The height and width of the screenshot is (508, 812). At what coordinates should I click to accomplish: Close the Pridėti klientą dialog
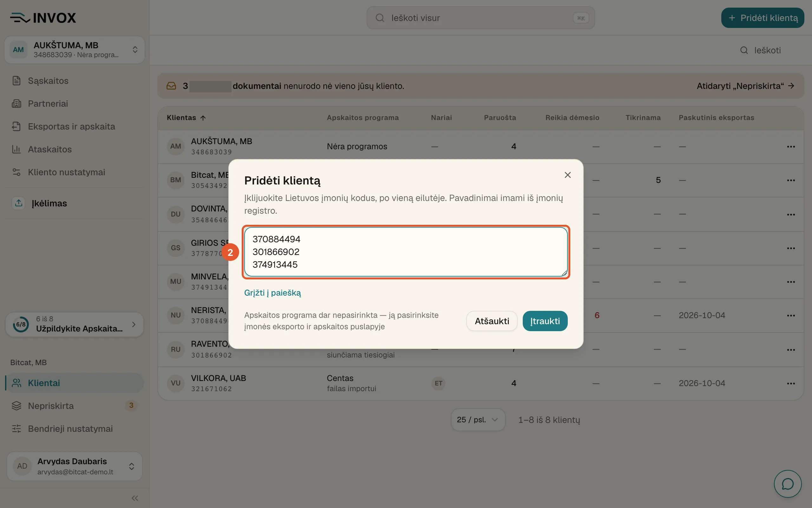(x=567, y=175)
